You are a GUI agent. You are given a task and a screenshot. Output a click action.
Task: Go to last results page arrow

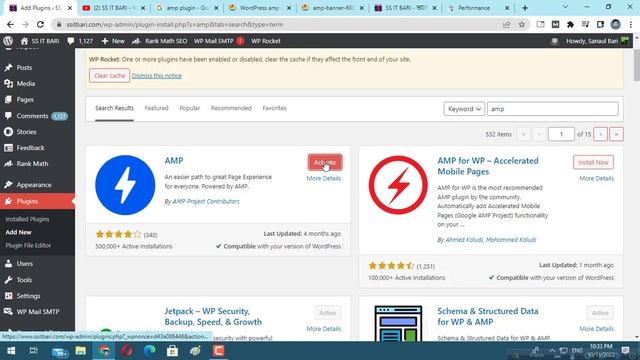click(x=616, y=134)
